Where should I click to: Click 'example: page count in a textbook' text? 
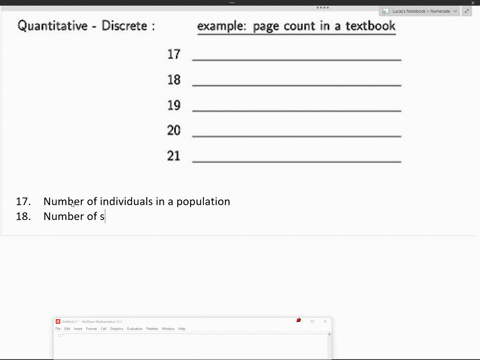296,26
